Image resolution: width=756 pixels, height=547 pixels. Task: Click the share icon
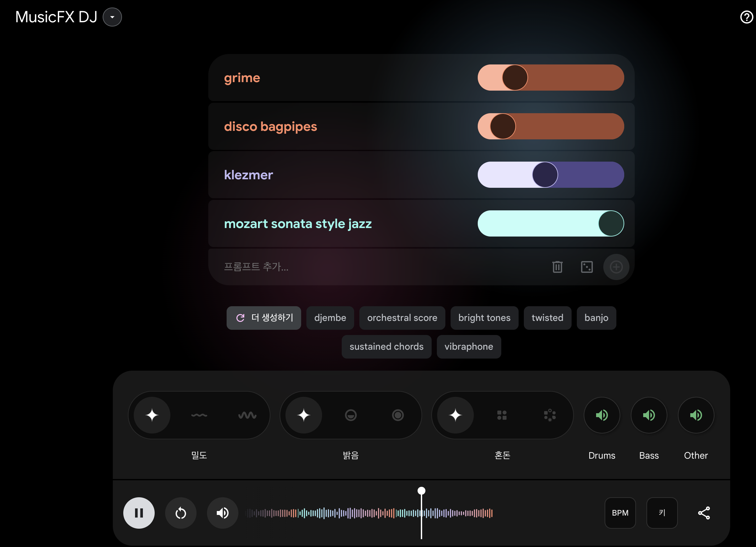704,513
